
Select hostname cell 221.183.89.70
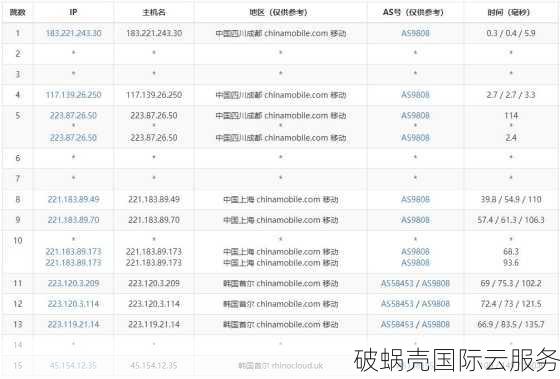tap(154, 220)
